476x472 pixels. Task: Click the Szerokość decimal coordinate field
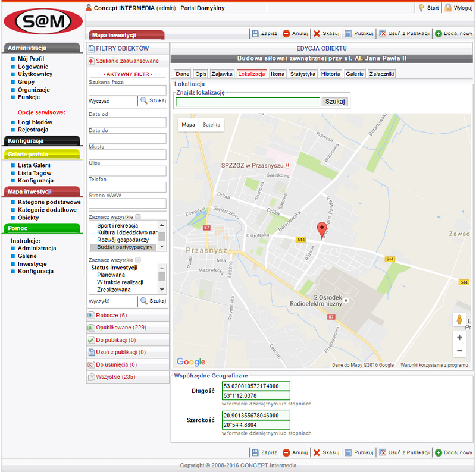coord(256,416)
